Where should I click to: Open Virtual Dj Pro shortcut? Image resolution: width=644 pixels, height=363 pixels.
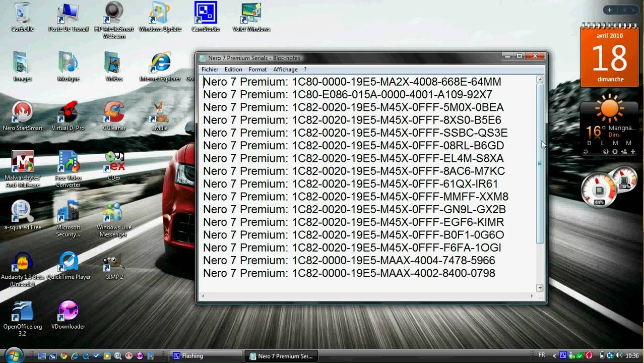[x=68, y=116]
